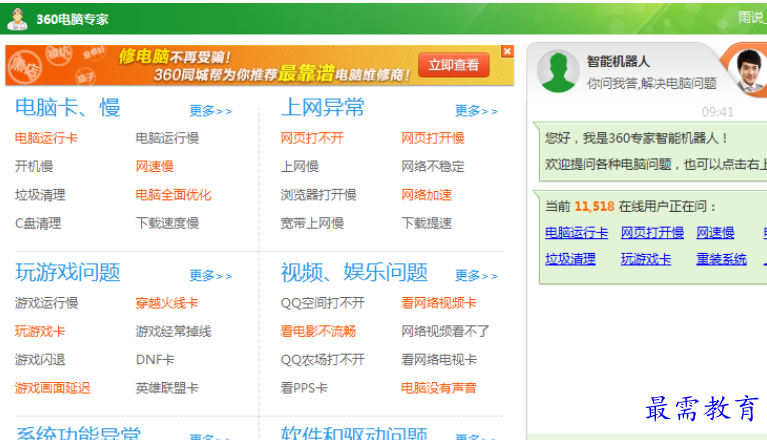Click 重装系统 in the robot chat panel
This screenshot has height=440, width=767.
point(722,259)
